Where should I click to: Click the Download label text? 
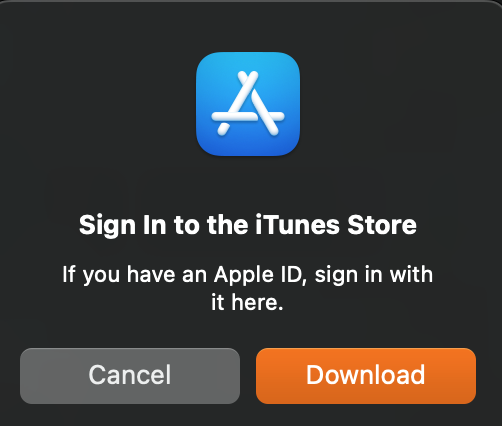366,375
